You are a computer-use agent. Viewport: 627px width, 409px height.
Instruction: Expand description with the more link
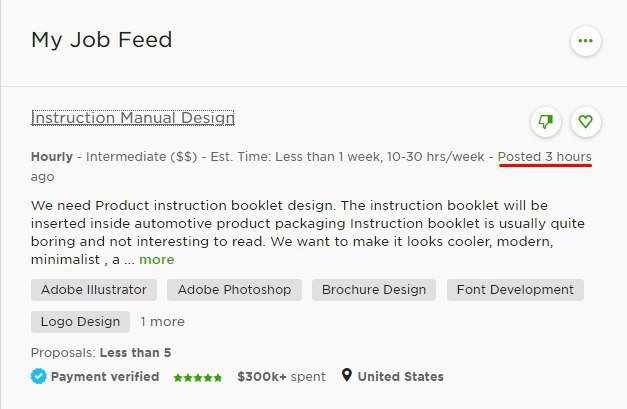(x=156, y=259)
